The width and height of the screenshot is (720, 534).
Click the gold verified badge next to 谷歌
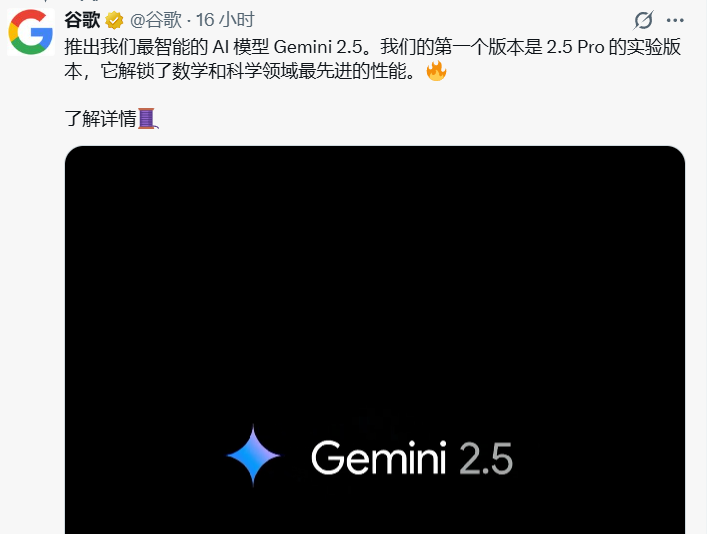tap(114, 20)
